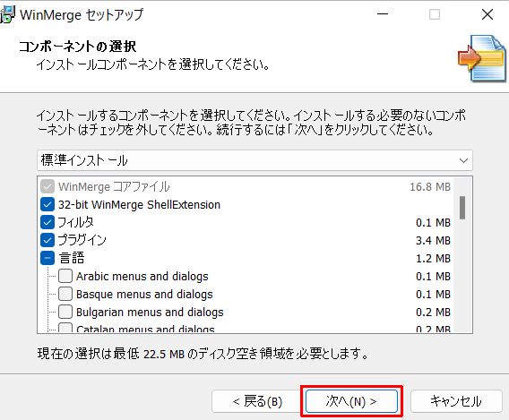
Task: Click the dropdown chevron arrow of install type
Action: tap(463, 160)
